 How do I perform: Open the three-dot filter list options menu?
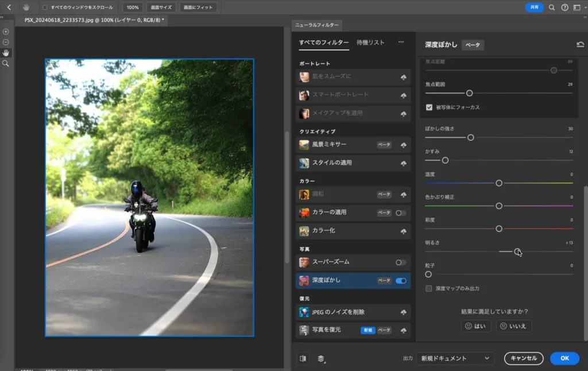point(401,42)
